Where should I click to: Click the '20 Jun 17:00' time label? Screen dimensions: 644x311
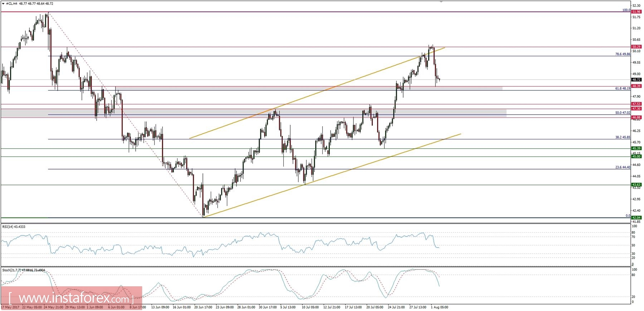tap(204, 307)
